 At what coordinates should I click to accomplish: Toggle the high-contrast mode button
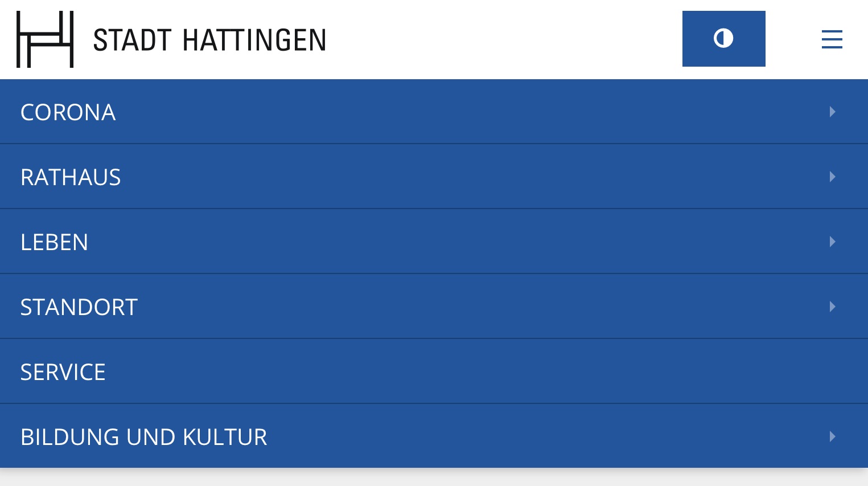[723, 39]
